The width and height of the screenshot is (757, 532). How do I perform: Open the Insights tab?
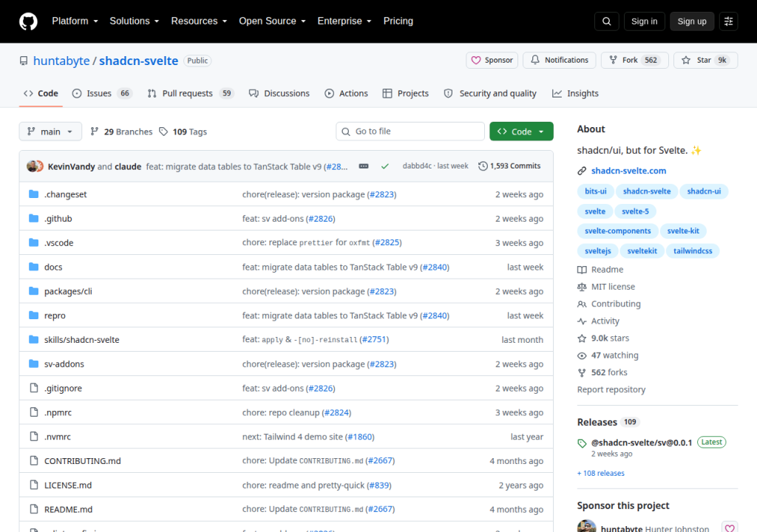(x=575, y=94)
